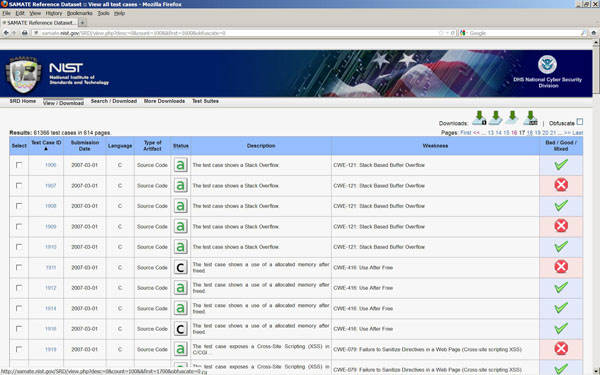
Task: Click the green check mark in row 1910
Action: coord(561,247)
